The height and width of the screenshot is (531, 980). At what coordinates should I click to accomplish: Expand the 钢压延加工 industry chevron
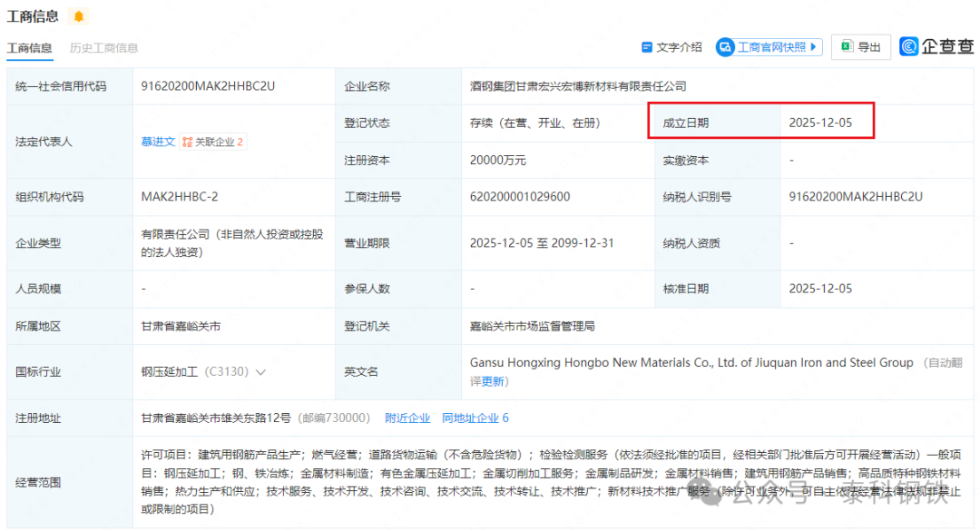tap(260, 372)
